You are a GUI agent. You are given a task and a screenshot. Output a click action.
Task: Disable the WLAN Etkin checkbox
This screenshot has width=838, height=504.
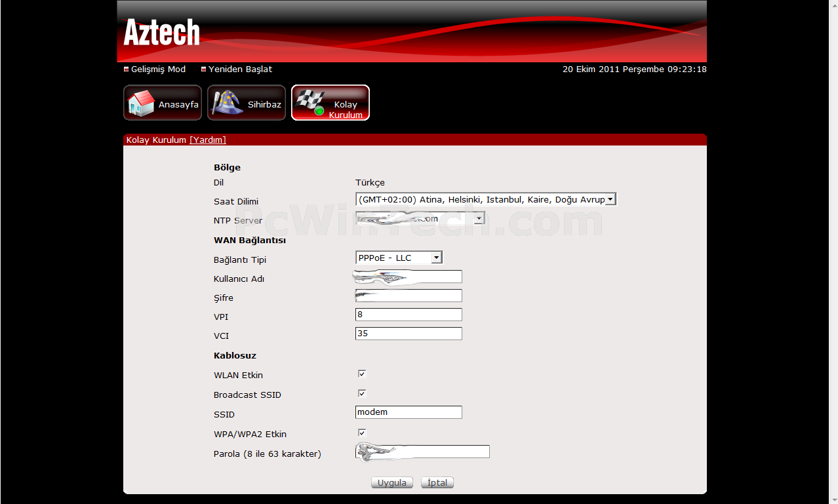pyautogui.click(x=361, y=374)
